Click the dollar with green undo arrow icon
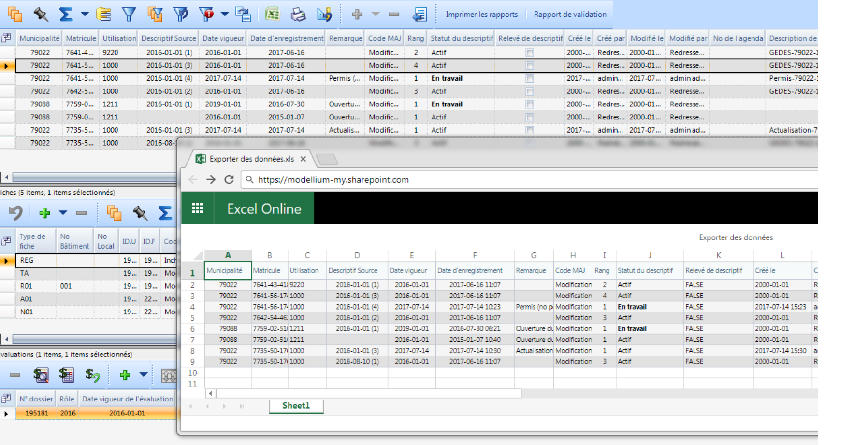Viewport: 868px width, 445px height. 92,375
